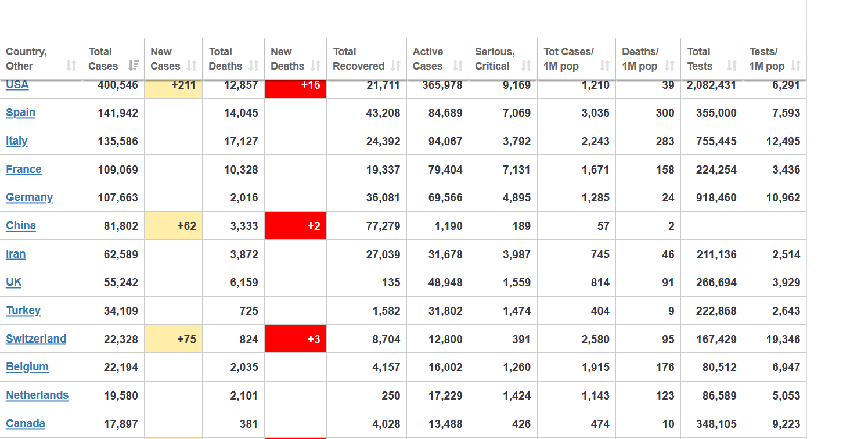Open the Italy country page
Image resolution: width=868 pixels, height=439 pixels.
16,141
